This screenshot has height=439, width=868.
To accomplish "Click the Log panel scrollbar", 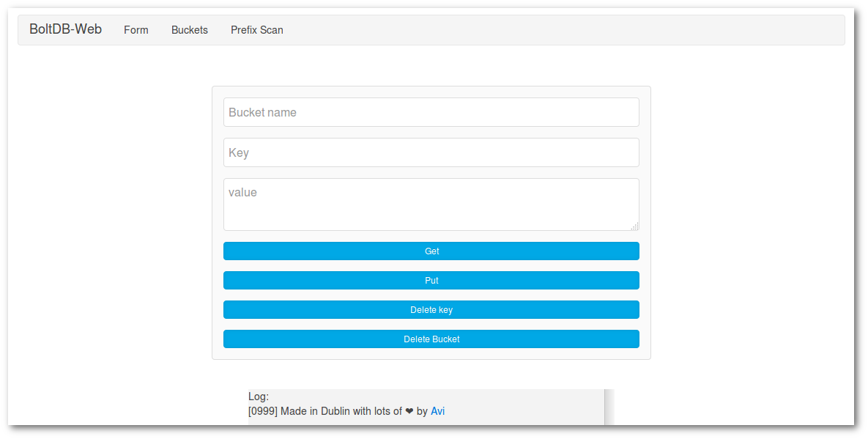I will (609, 407).
